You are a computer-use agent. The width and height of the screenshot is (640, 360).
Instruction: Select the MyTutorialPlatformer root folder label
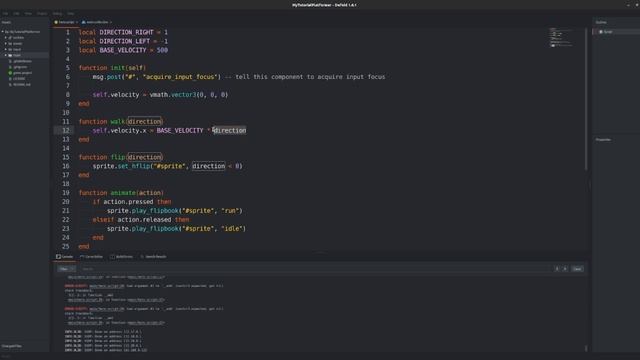pos(24,31)
